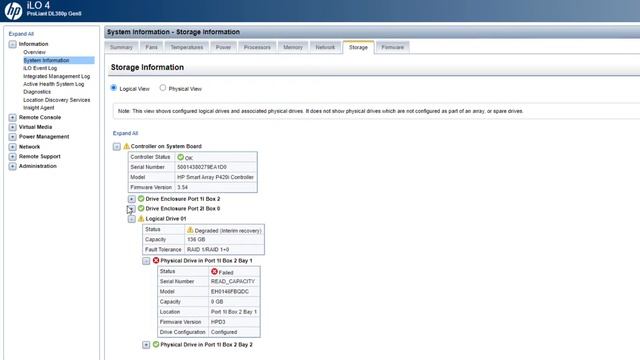640x360 pixels.
Task: Click the green status icon for Drive Enclosure Port 2I Box 0
Action: coord(141,208)
